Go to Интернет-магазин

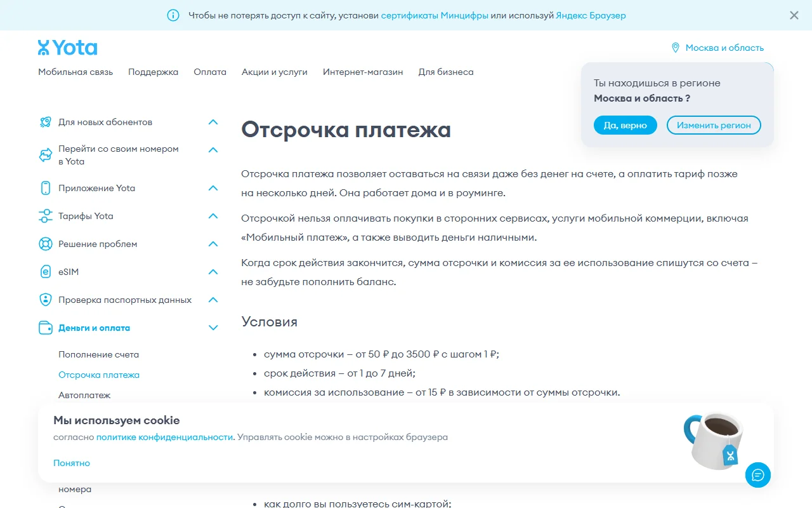point(363,72)
